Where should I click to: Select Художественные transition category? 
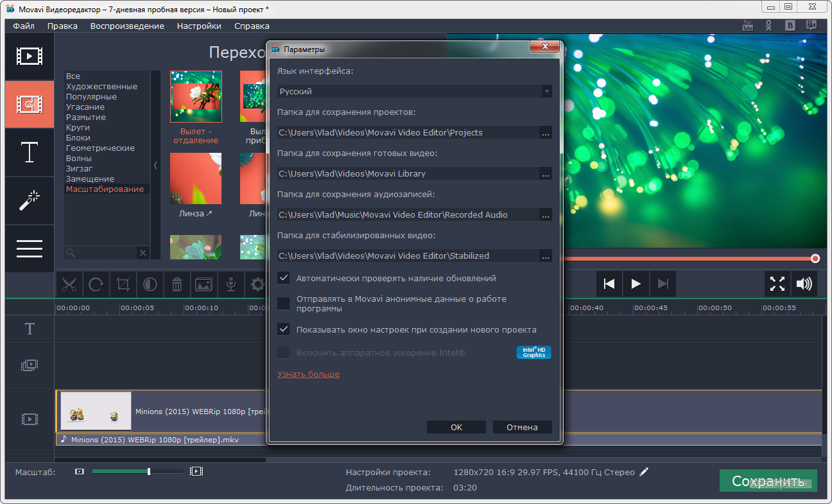click(x=101, y=86)
